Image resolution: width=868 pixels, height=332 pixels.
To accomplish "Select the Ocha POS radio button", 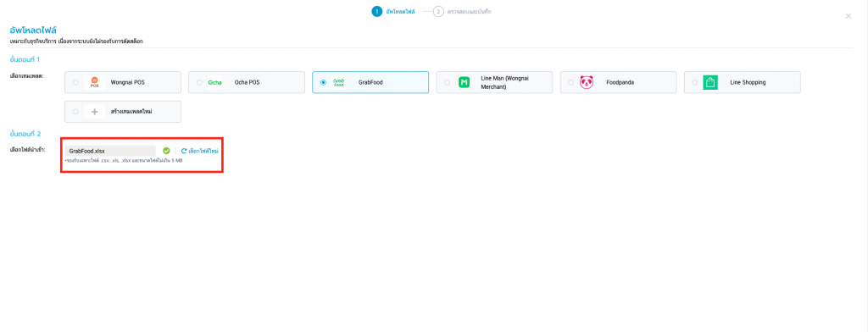I will (199, 82).
